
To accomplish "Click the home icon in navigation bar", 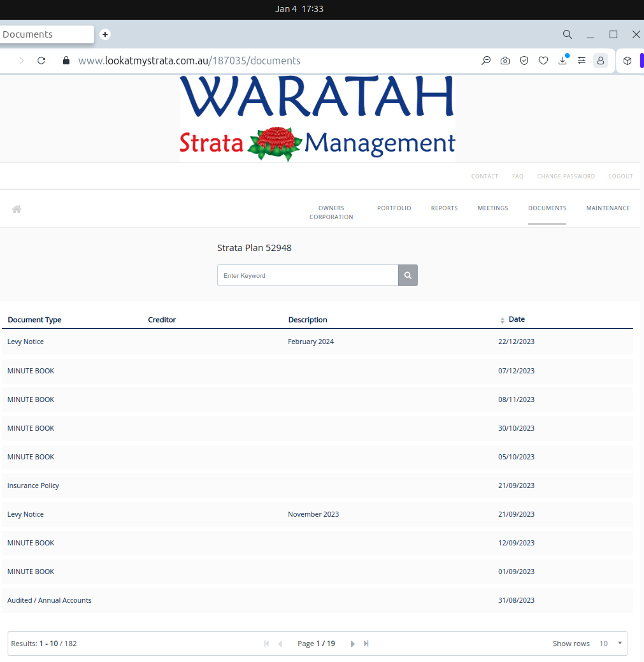I will coord(17,209).
